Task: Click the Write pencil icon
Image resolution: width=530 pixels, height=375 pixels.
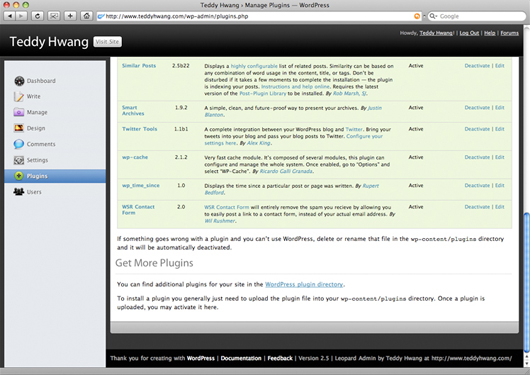Action: (x=19, y=97)
